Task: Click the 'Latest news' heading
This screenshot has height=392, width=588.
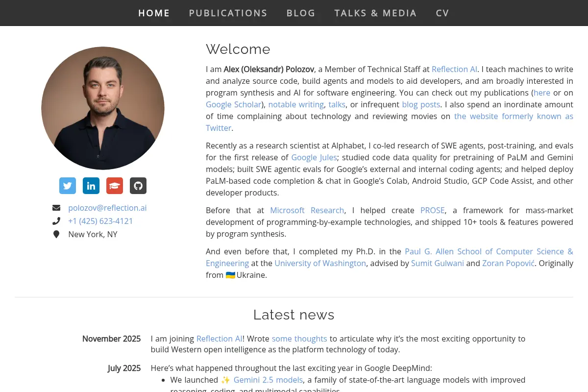Action: (x=294, y=315)
